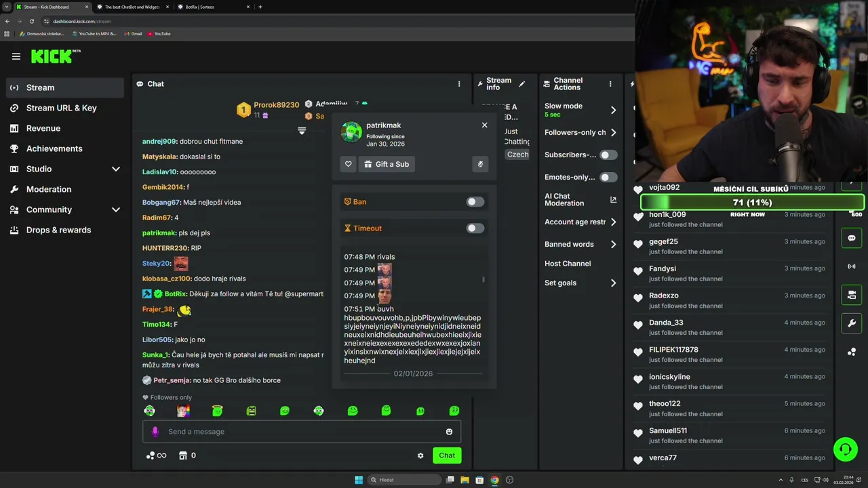Click the green Chat send button

(447, 455)
